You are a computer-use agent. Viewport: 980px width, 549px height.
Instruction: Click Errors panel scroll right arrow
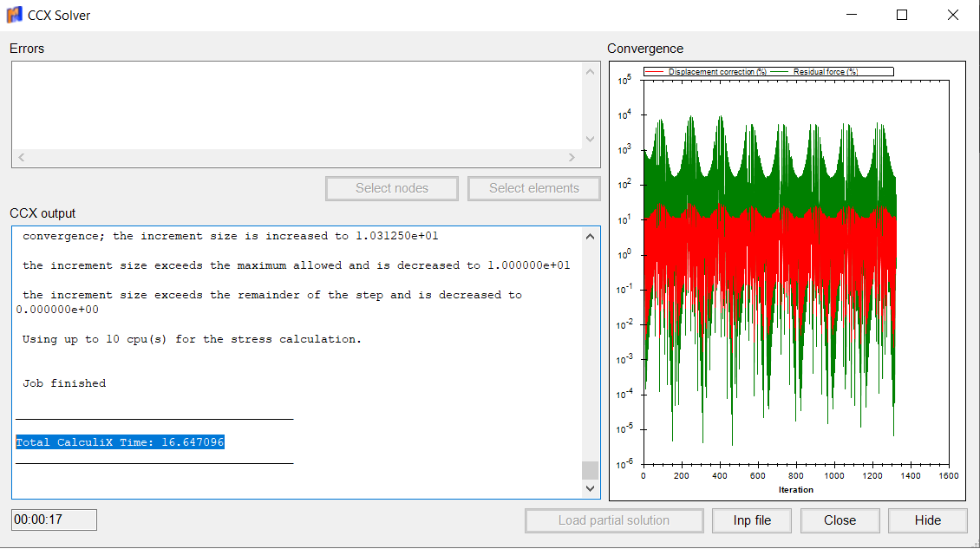pyautogui.click(x=572, y=158)
